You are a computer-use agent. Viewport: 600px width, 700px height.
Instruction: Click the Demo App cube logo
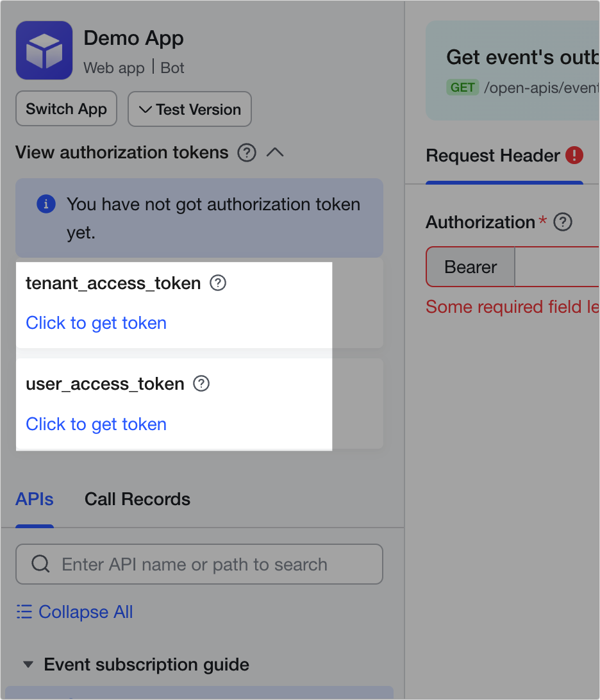[44, 50]
